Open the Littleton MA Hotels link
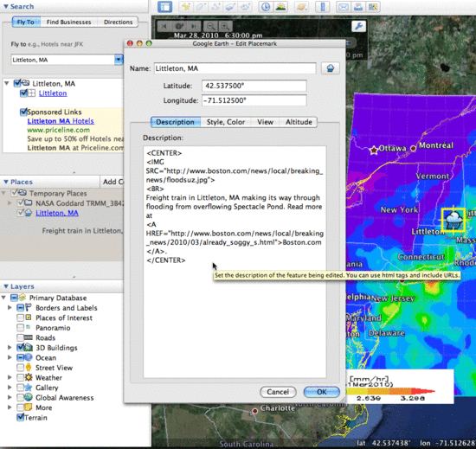 [x=61, y=121]
